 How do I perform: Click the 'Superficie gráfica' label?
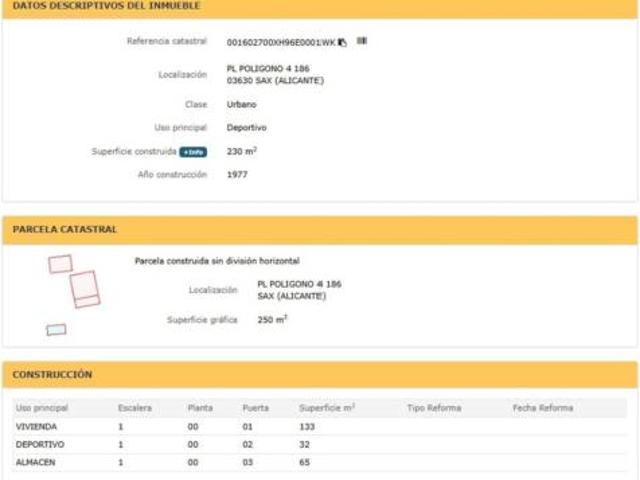(202, 320)
